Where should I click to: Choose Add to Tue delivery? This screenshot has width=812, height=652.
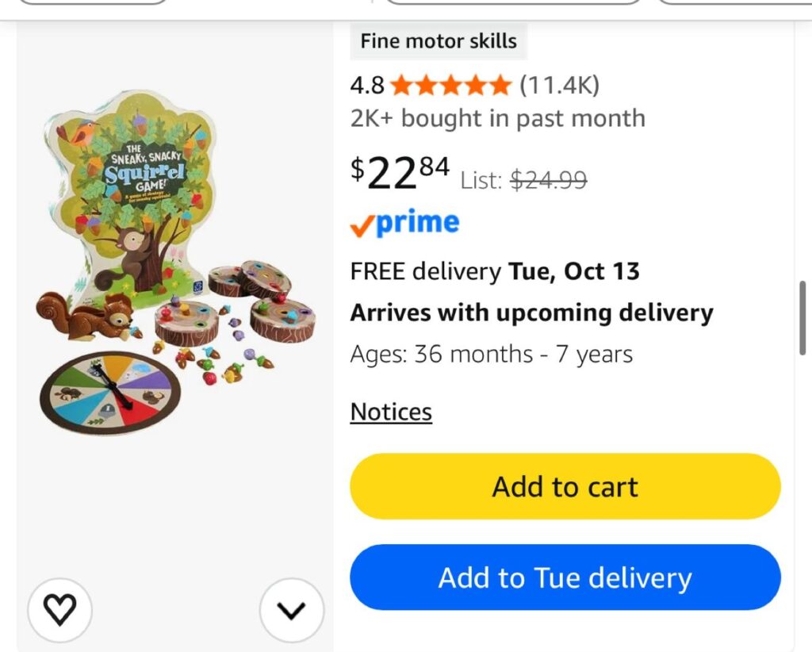pyautogui.click(x=565, y=577)
